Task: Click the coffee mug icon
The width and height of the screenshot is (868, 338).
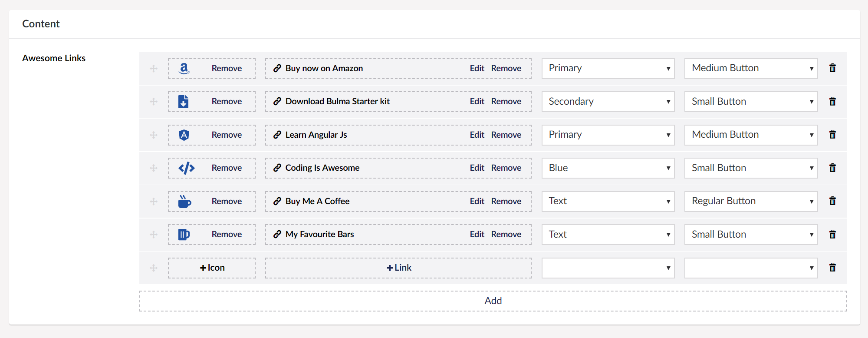Action: pos(184,201)
